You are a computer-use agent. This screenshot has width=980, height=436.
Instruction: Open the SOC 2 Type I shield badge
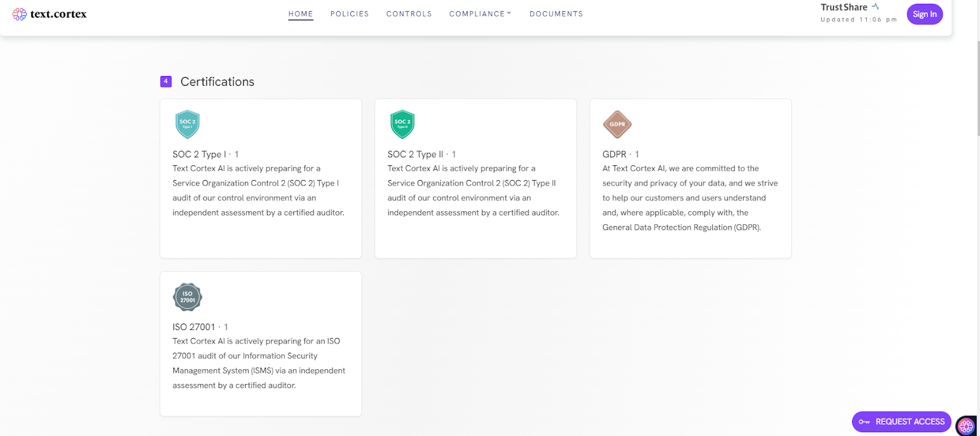pos(187,124)
